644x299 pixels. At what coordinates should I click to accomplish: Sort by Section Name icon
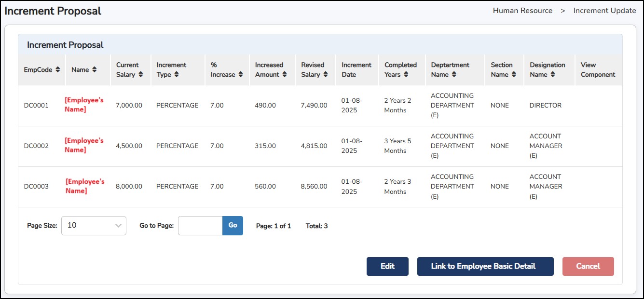pyautogui.click(x=514, y=75)
